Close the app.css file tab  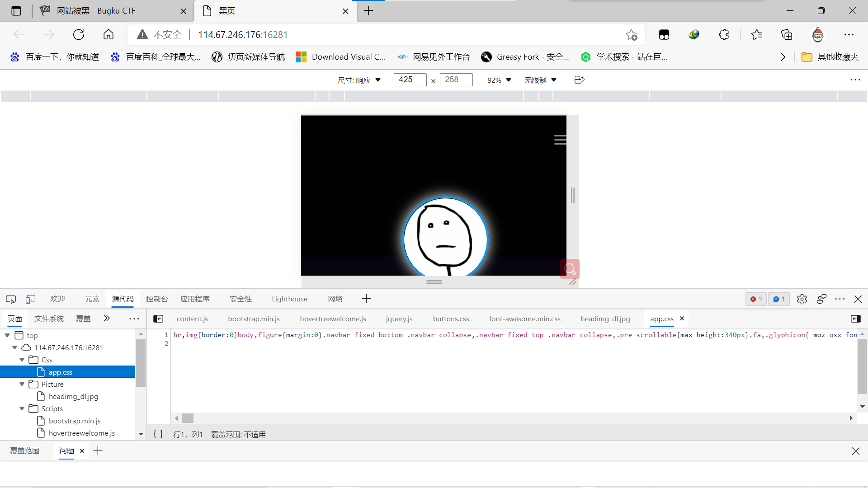tap(682, 319)
